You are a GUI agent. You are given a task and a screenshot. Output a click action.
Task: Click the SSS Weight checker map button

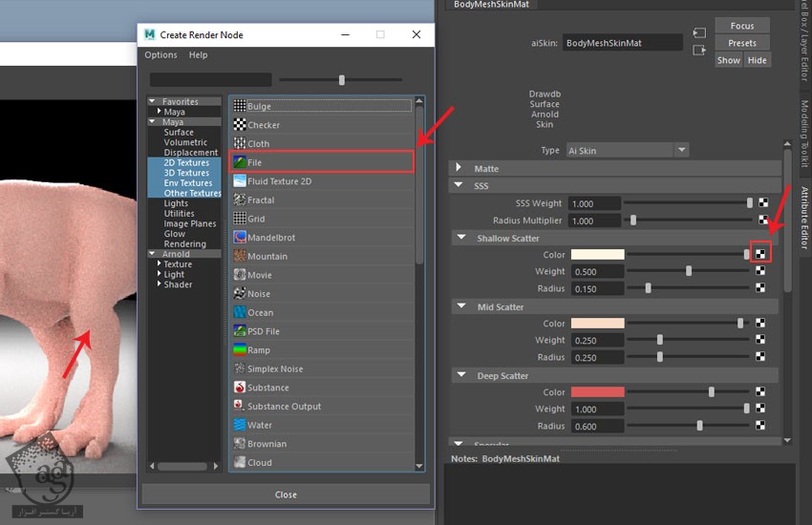[763, 202]
